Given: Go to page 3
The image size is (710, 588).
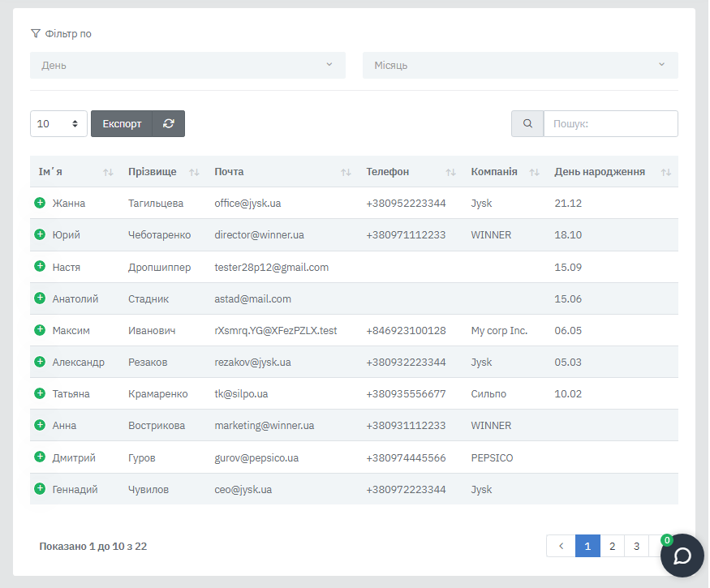Looking at the screenshot, I should tap(636, 546).
